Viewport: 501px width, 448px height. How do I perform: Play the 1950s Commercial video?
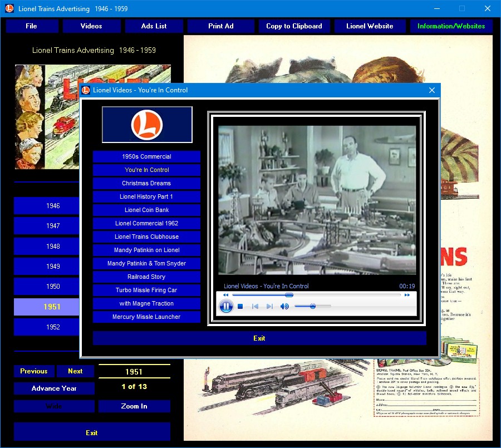[146, 156]
